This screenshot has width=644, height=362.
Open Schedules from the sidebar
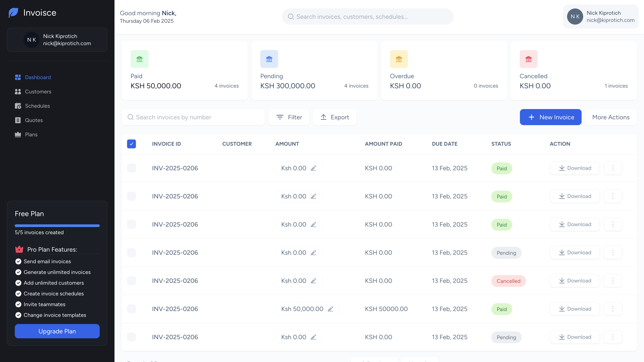[x=37, y=106]
